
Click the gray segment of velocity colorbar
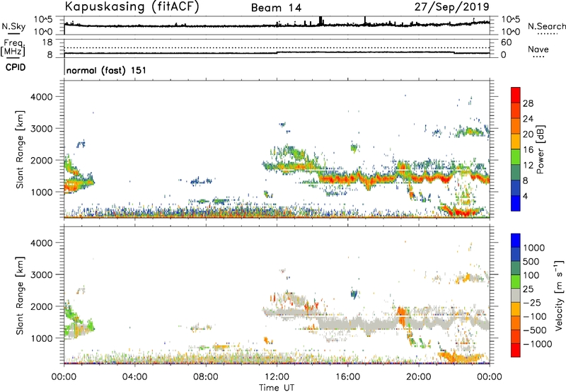point(516,296)
